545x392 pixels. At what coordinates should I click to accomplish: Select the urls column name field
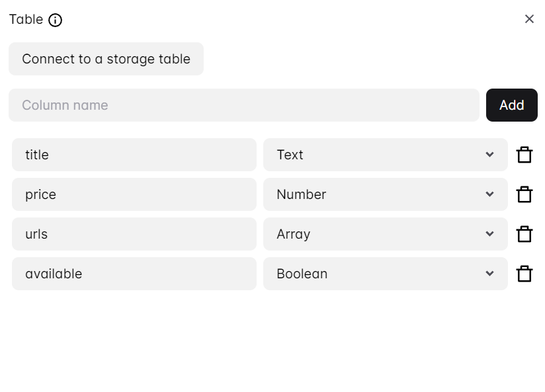pyautogui.click(x=134, y=234)
